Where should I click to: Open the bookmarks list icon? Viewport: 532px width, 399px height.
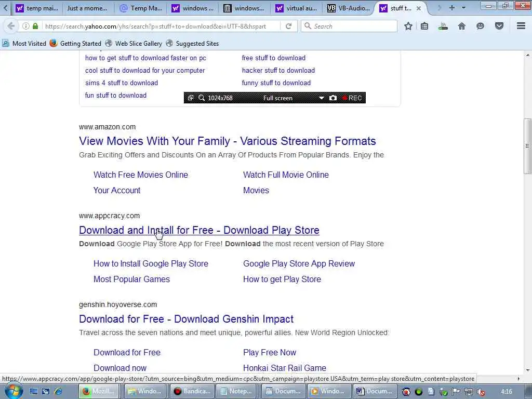tap(424, 26)
